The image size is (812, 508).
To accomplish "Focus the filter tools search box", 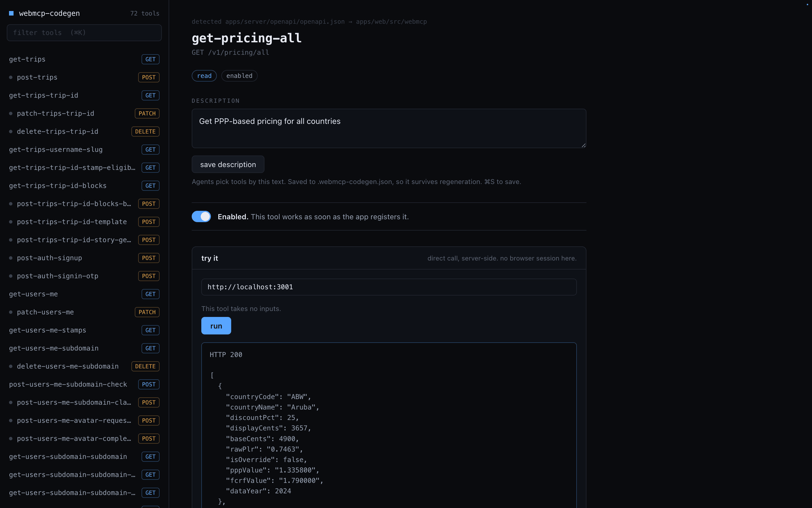I will 84,32.
